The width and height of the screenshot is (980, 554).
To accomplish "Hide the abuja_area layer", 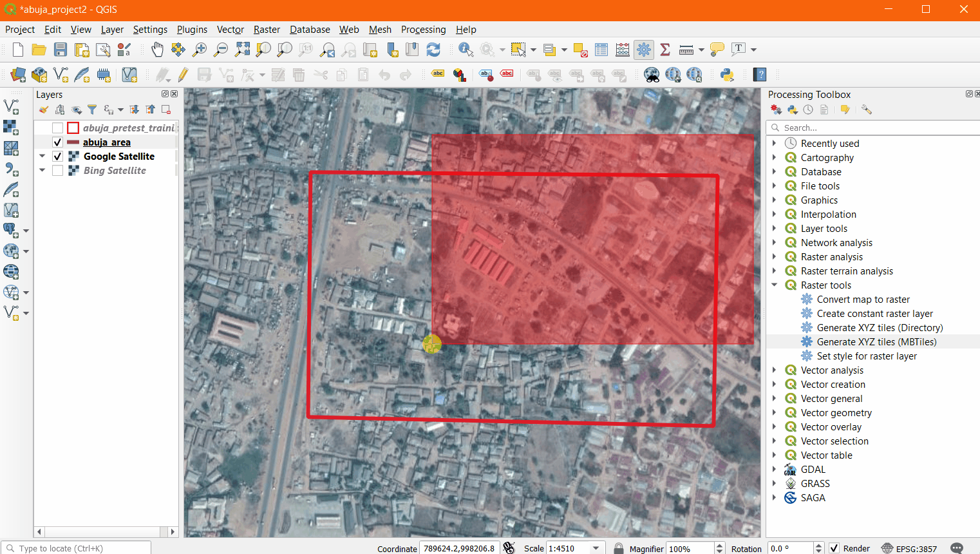I will click(x=58, y=142).
